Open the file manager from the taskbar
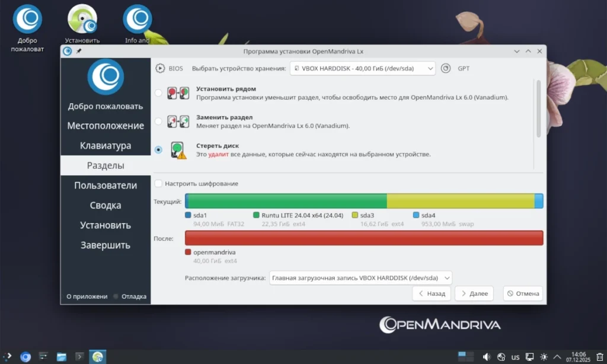 point(62,357)
